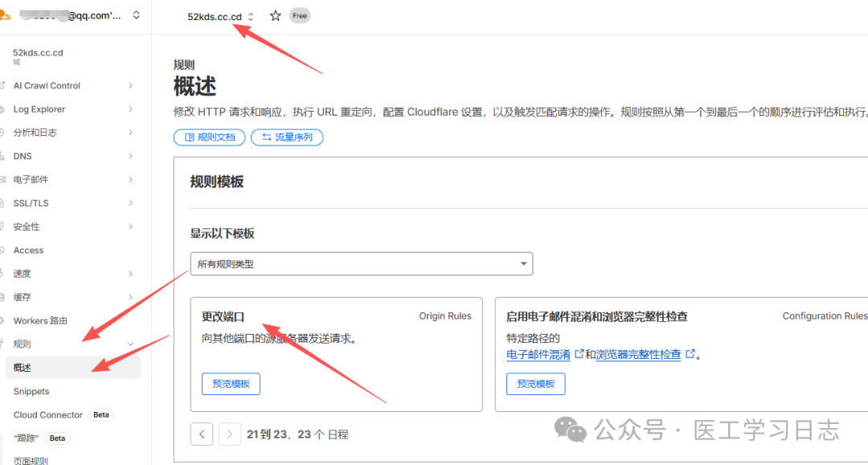868x465 pixels.
Task: Open external link icon beside 电子邮件混淆
Action: click(579, 354)
